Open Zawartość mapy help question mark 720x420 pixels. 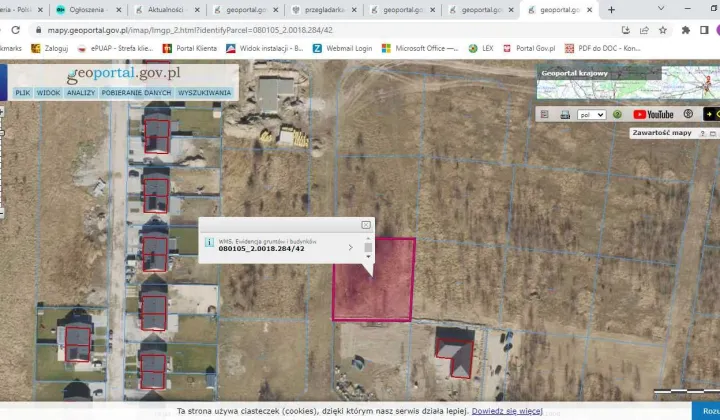(x=702, y=134)
